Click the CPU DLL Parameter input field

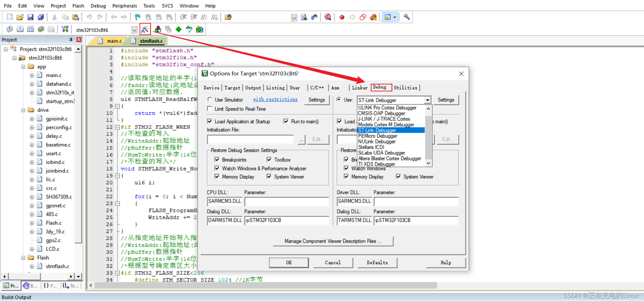click(287, 201)
